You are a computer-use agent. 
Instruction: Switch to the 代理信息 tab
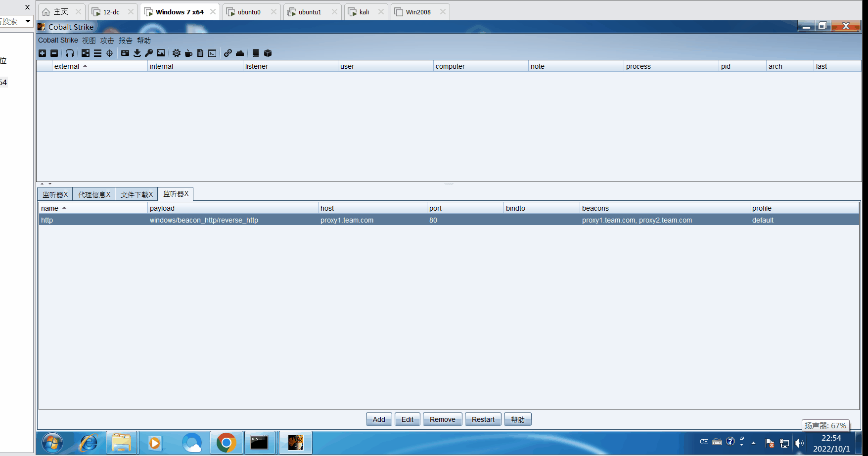click(x=94, y=194)
